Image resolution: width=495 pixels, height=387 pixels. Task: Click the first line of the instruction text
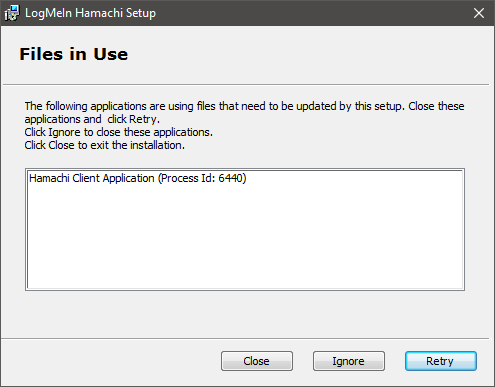(244, 106)
